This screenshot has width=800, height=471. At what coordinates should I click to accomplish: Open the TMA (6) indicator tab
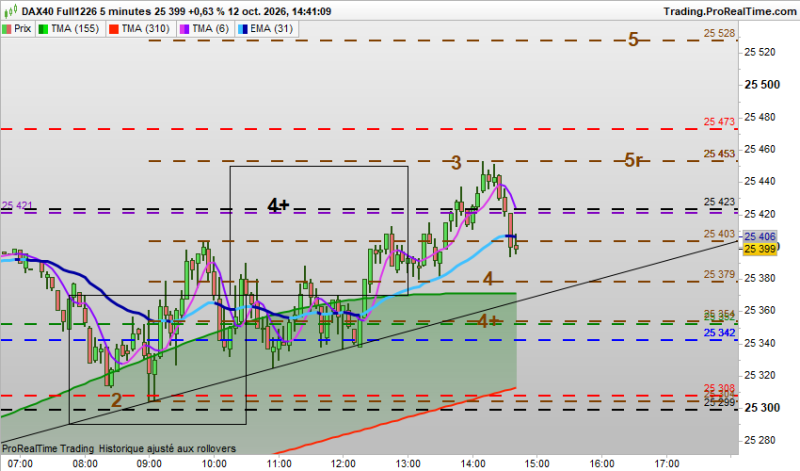click(x=205, y=29)
